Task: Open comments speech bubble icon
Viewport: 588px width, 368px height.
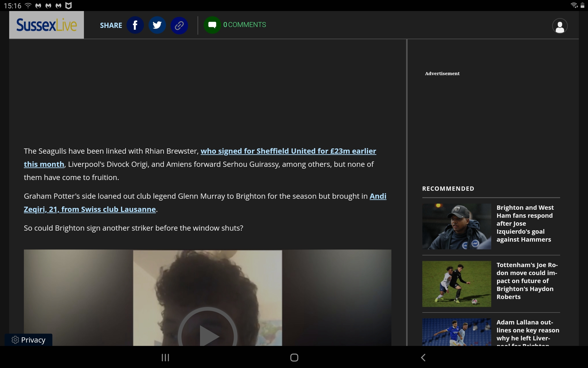Action: point(212,25)
